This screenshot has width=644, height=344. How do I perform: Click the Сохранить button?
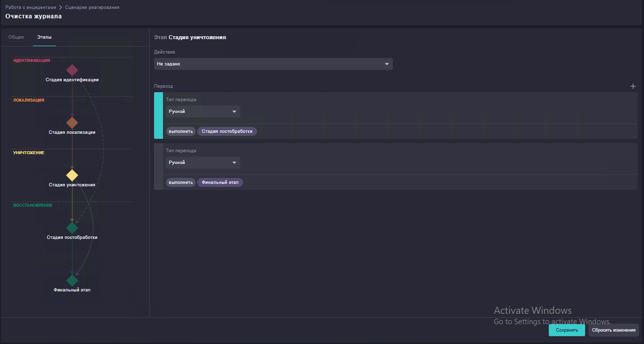(567, 330)
